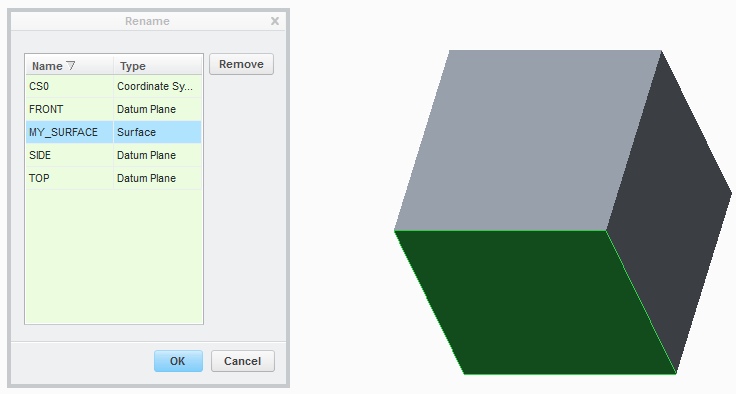
Task: Cancel the Rename dialog
Action: tap(243, 361)
